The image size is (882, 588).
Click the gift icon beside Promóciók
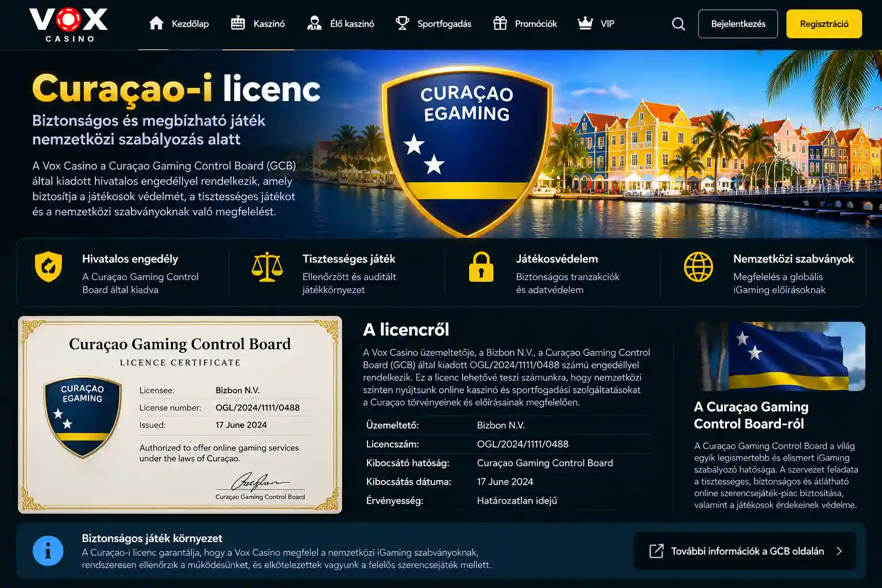coord(500,23)
